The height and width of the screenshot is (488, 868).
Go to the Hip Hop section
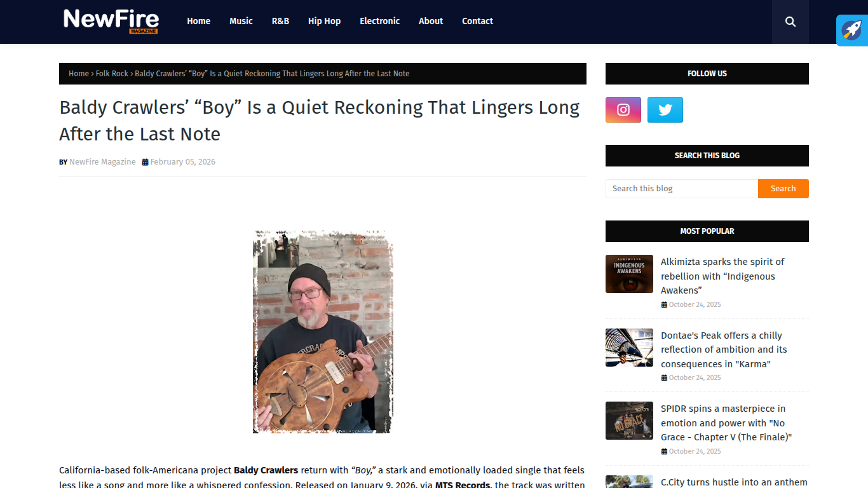tap(324, 21)
